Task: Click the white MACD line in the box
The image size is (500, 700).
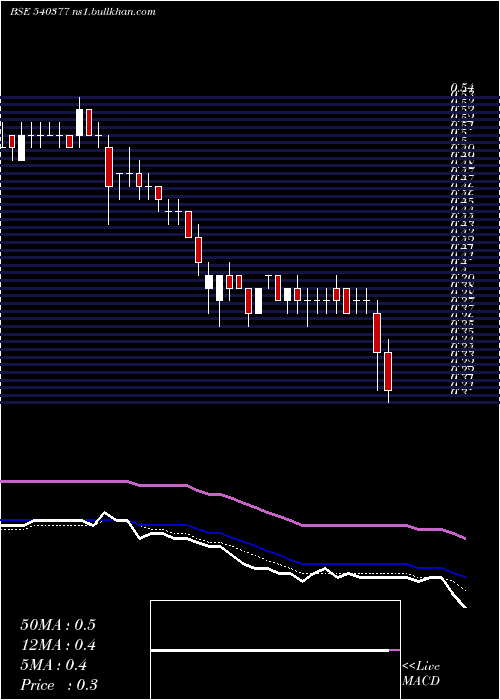Action: [270, 651]
